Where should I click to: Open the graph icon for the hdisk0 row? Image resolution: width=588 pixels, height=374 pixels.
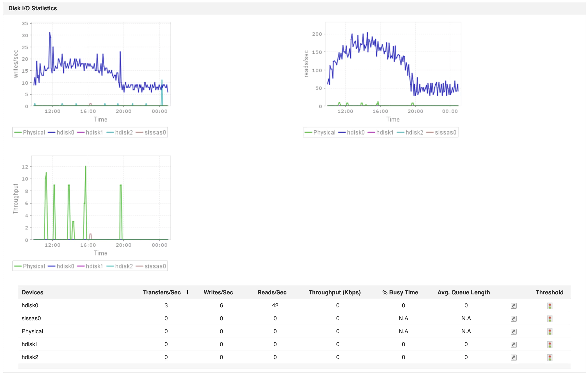click(x=513, y=306)
